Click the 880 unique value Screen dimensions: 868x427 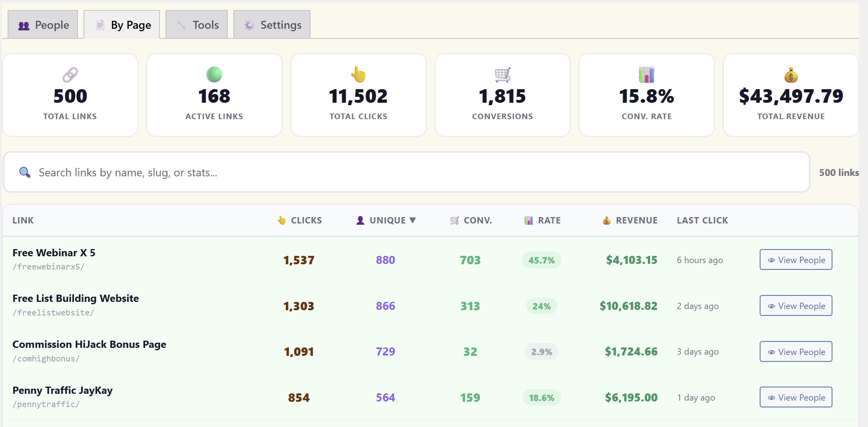(x=385, y=260)
